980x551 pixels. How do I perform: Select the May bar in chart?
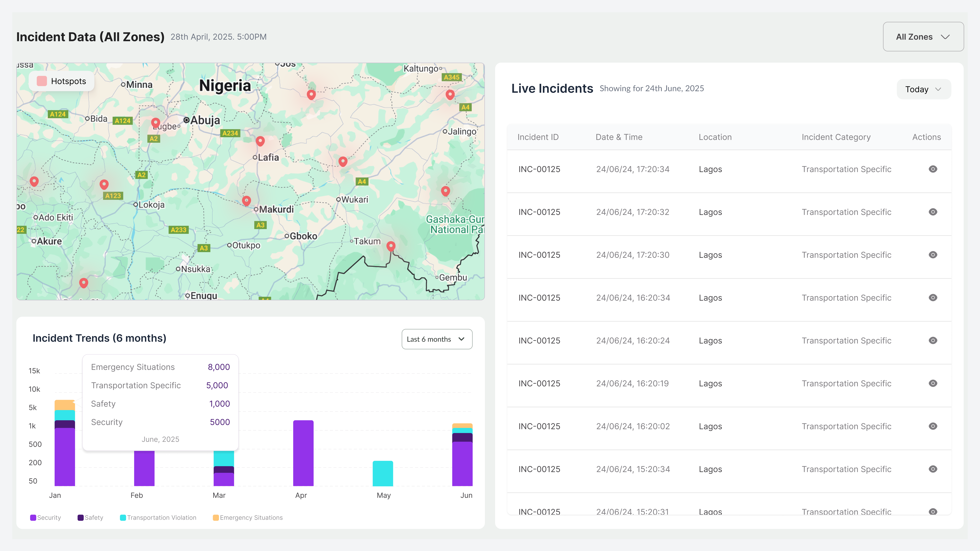point(383,473)
